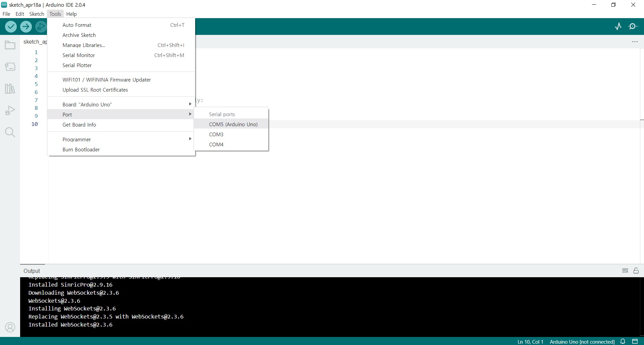
Task: Open the Serial Monitor toolbar icon
Action: coord(633,27)
